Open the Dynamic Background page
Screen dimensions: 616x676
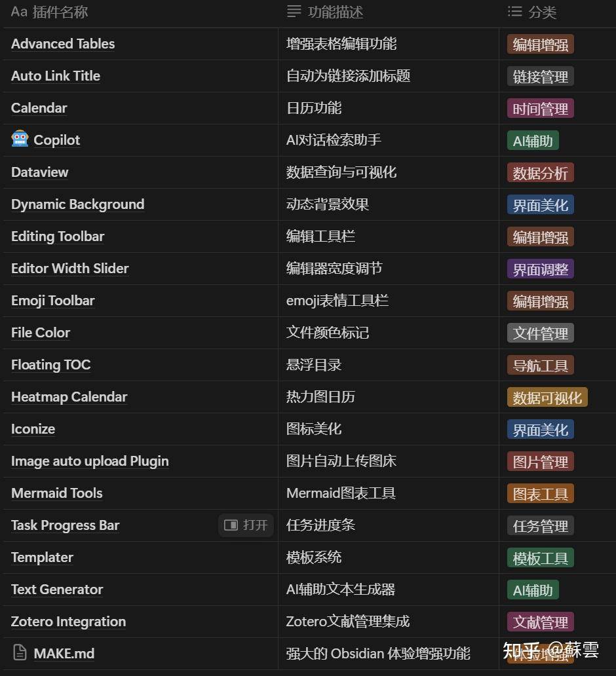click(77, 204)
